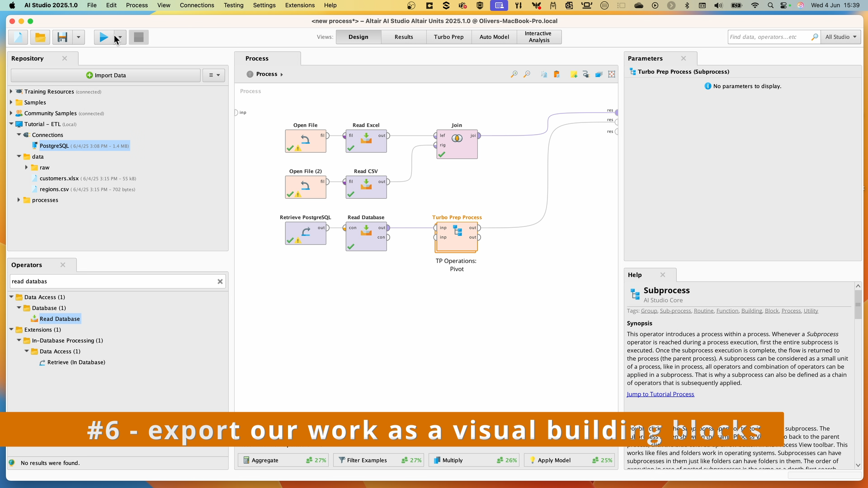Fit the process view to the canvas
868x488 pixels.
(x=611, y=74)
